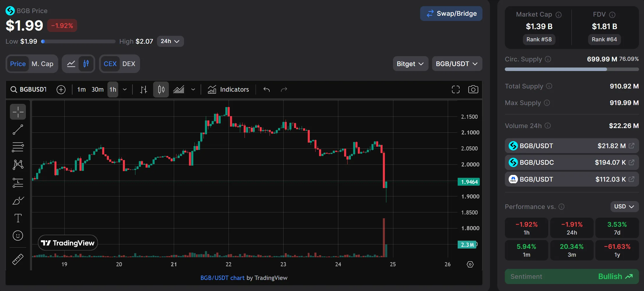
Task: Select the ruler measure tool
Action: (x=18, y=259)
